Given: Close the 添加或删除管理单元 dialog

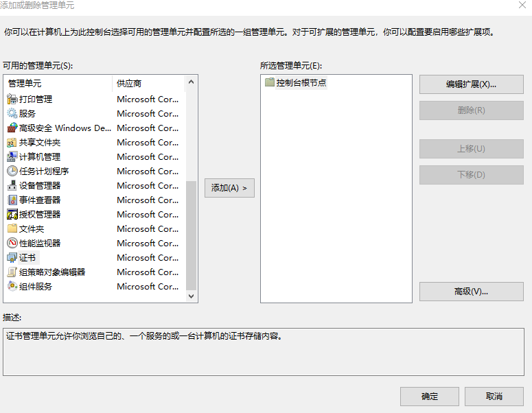Looking at the screenshot, I should [x=522, y=5].
